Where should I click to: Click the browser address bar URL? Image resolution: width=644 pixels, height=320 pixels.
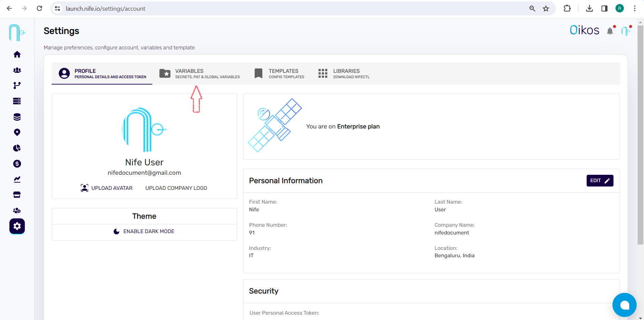[x=106, y=9]
